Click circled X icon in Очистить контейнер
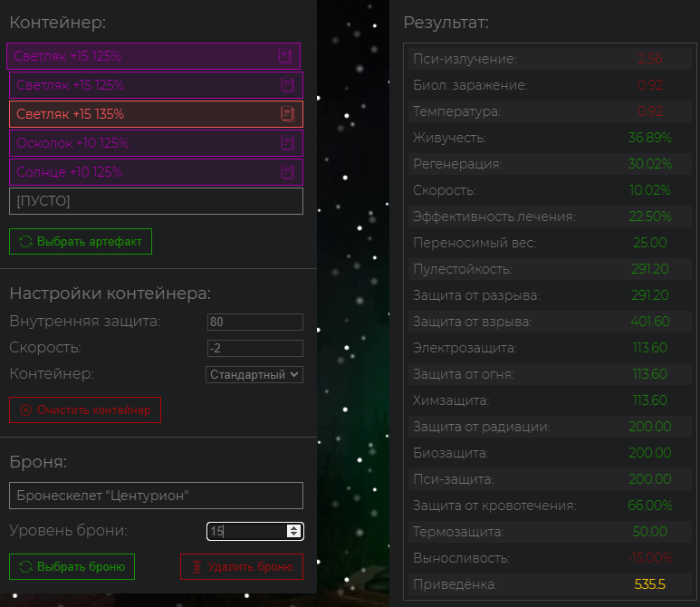The width and height of the screenshot is (700, 607). (26, 410)
